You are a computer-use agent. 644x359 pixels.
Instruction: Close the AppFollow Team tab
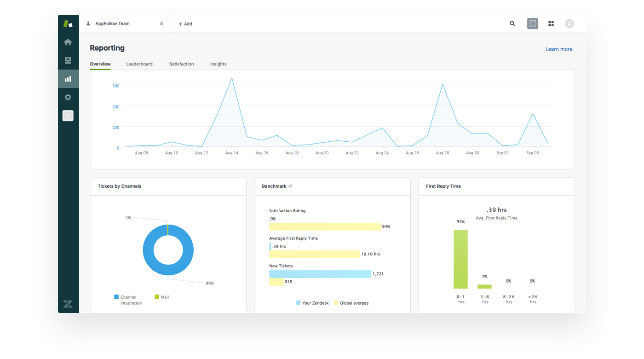pos(161,24)
